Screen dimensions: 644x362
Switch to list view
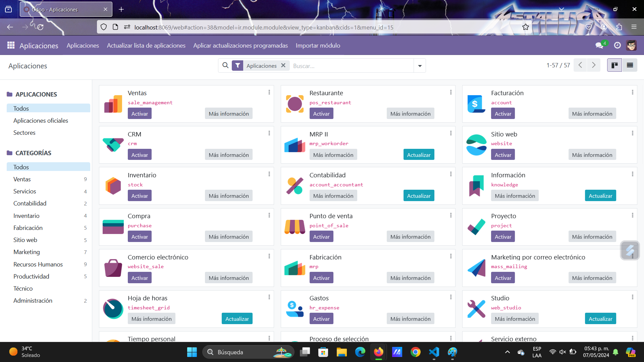click(630, 65)
